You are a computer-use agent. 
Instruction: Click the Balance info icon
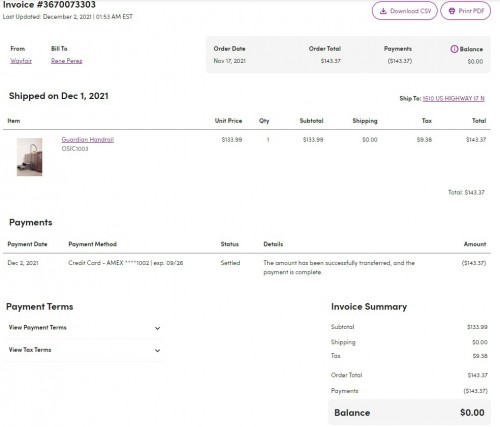pos(454,49)
